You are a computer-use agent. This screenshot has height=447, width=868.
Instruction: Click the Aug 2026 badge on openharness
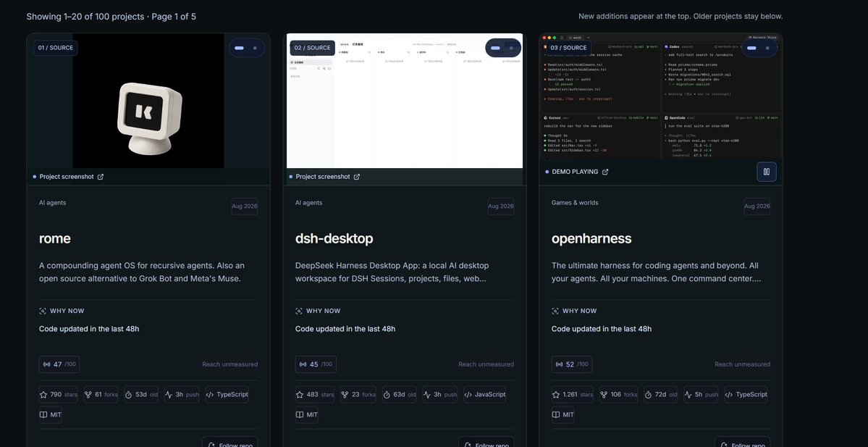(x=757, y=206)
